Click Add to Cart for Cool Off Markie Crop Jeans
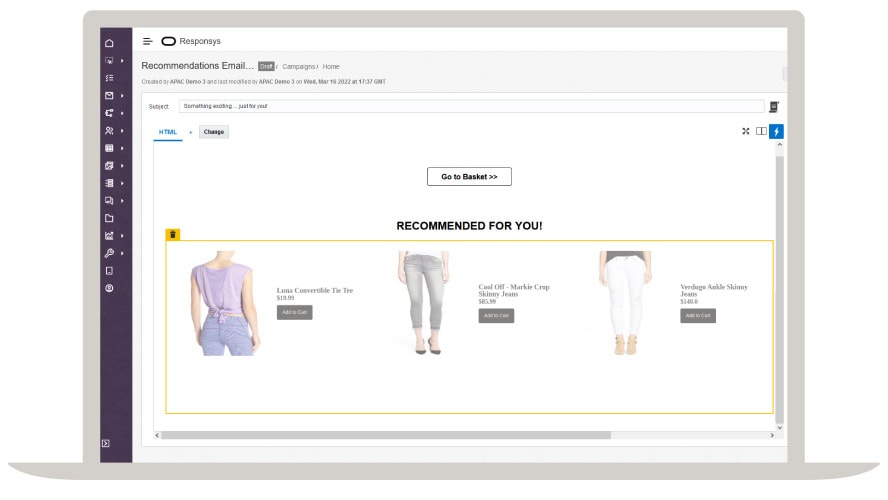Viewport: 888px width, 500px height. click(496, 315)
